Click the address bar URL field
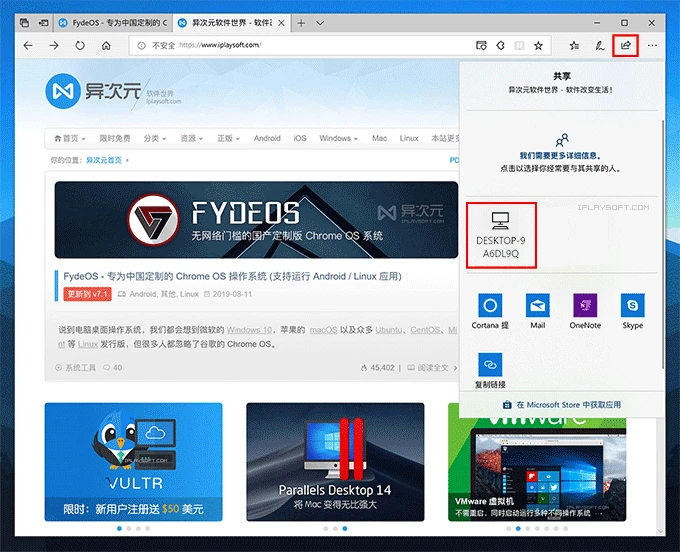Screen dimensions: 680x552 click(300, 45)
